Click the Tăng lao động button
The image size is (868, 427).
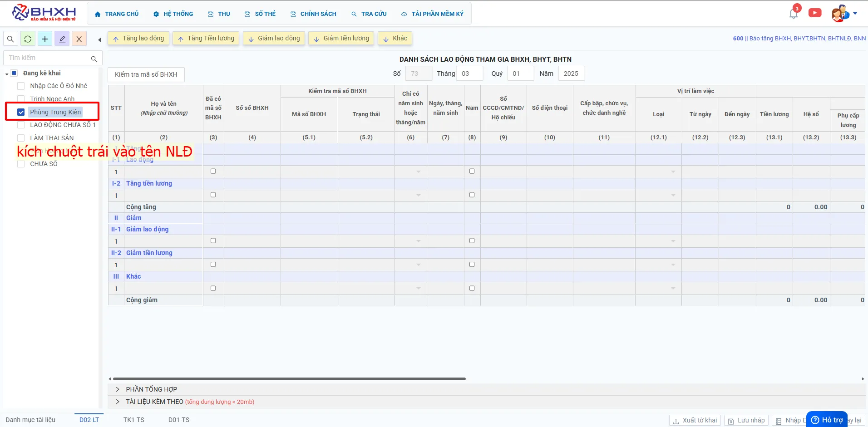(139, 39)
